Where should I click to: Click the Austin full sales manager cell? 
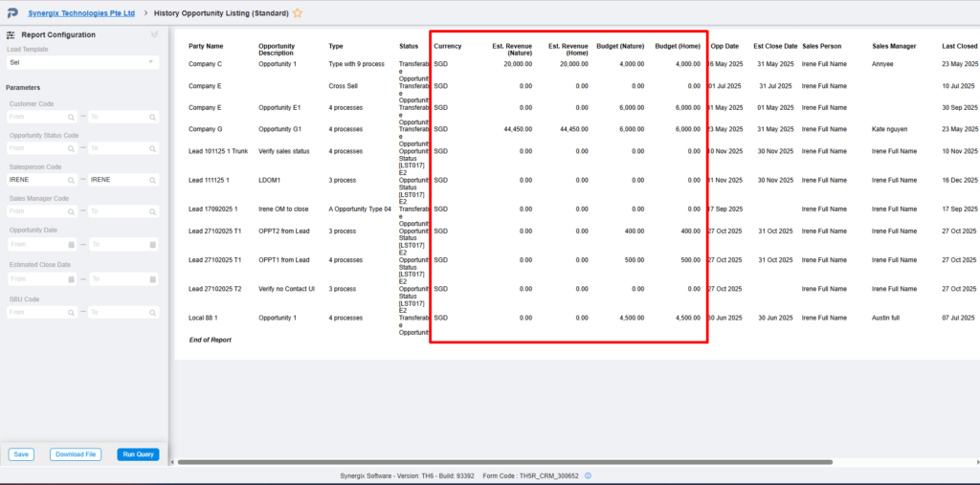885,318
